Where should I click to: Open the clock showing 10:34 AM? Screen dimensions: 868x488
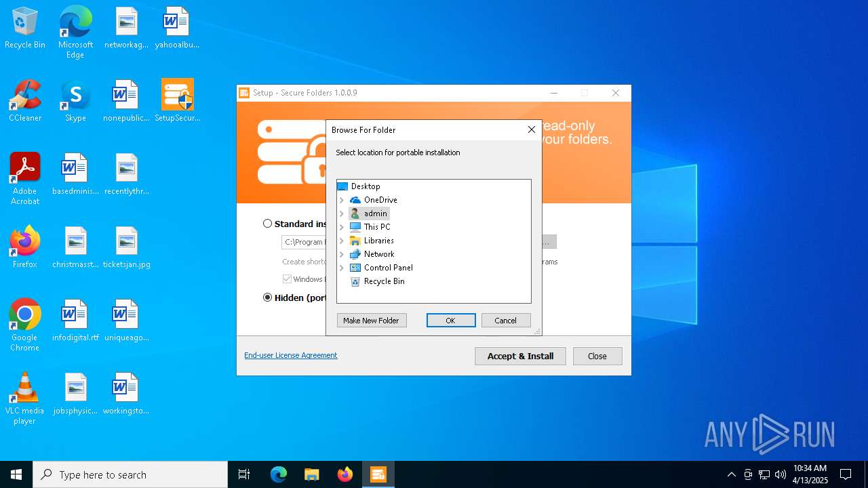810,474
